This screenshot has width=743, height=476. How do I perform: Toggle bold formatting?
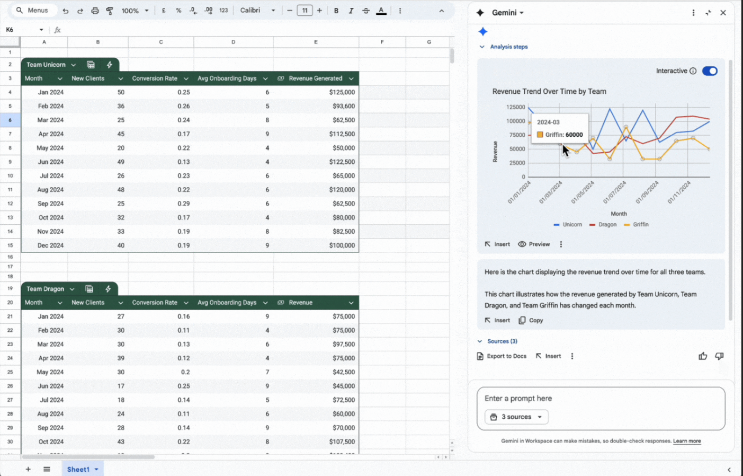tap(336, 10)
